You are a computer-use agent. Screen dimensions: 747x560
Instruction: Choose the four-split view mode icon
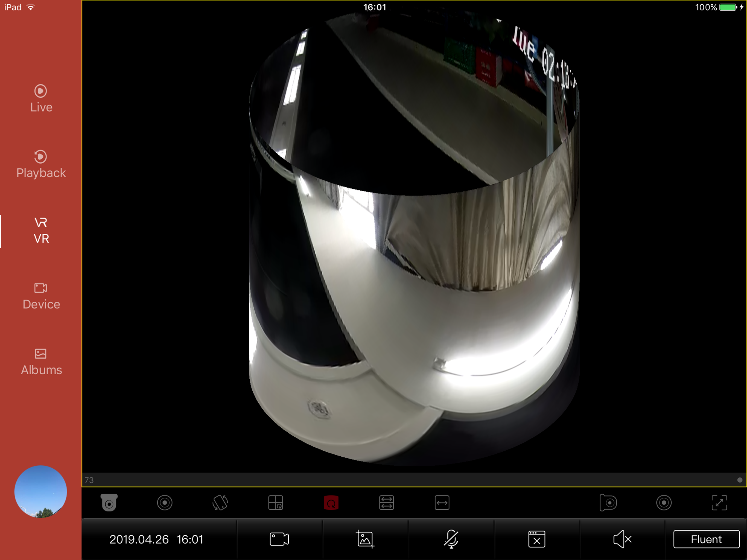276,503
